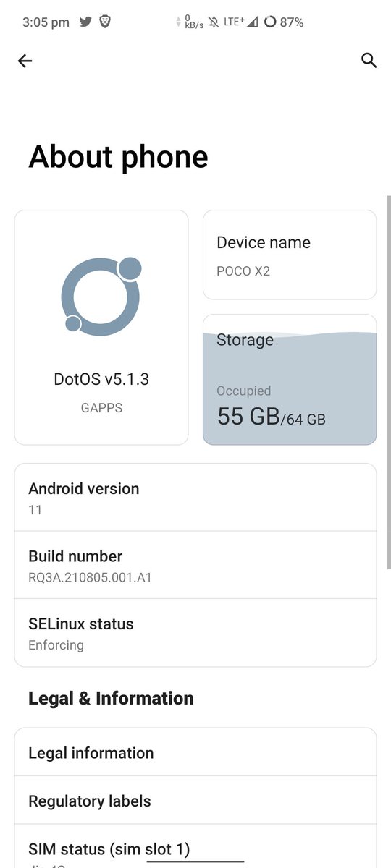Tap the muted bell status icon
The width and height of the screenshot is (391, 868).
(x=214, y=22)
